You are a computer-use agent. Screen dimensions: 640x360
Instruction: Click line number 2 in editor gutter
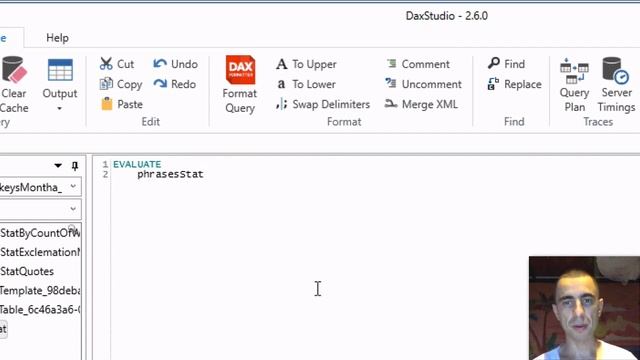pyautogui.click(x=106, y=174)
